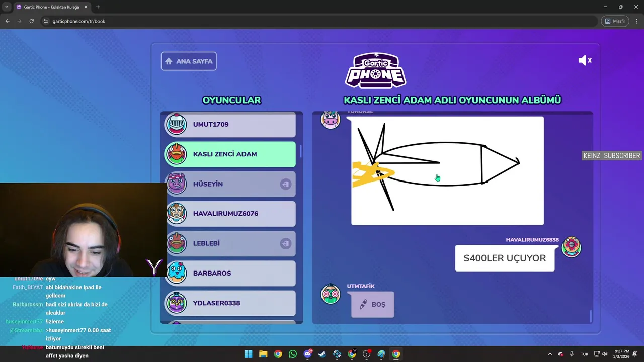Click the active Chrome taskbar icon
644x362 pixels.
[396, 354]
